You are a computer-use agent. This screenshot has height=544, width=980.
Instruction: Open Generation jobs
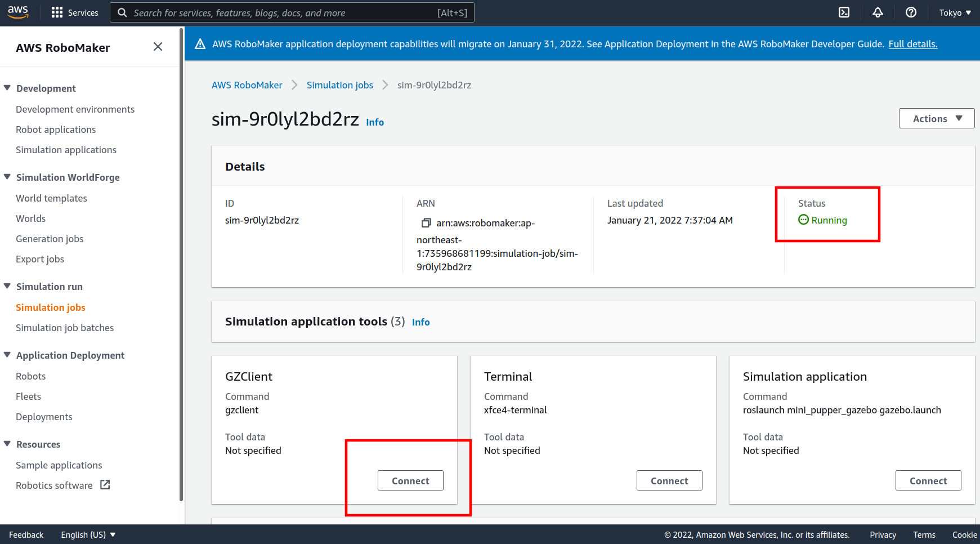(x=50, y=239)
